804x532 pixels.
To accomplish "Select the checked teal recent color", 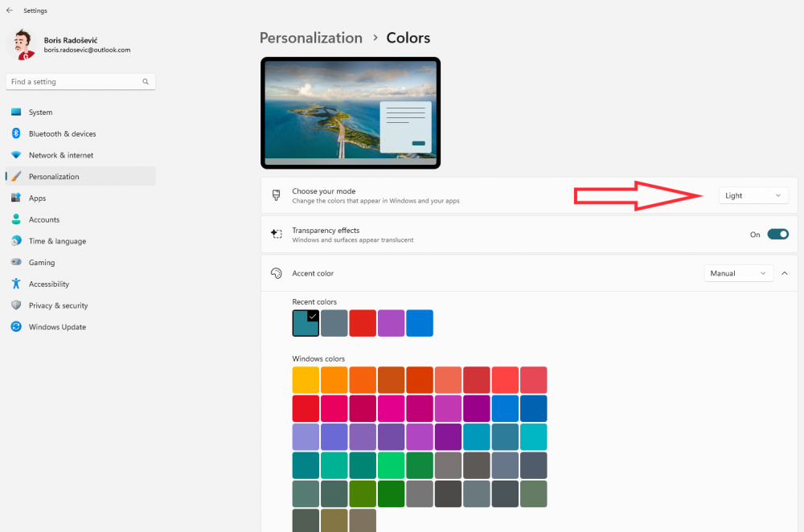I will pyautogui.click(x=306, y=323).
